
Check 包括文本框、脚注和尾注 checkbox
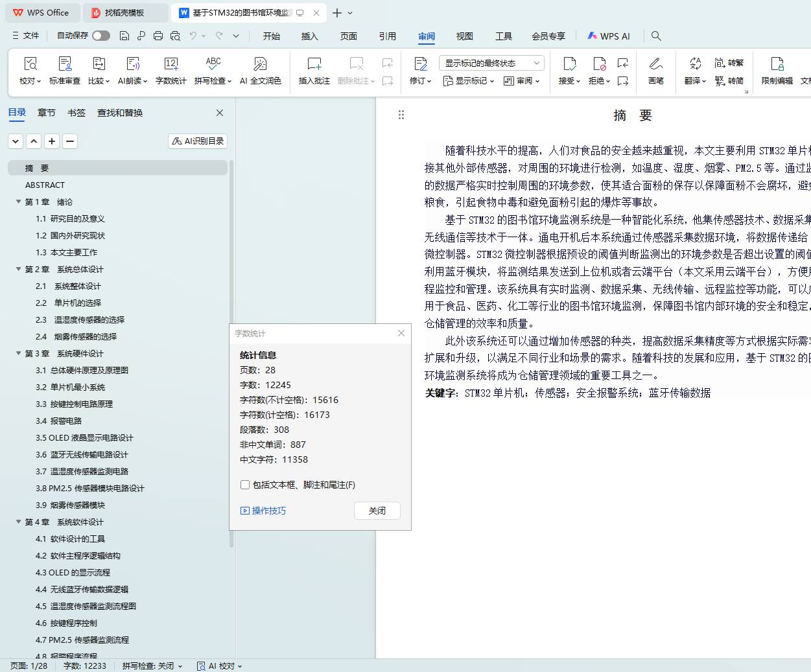coord(245,485)
